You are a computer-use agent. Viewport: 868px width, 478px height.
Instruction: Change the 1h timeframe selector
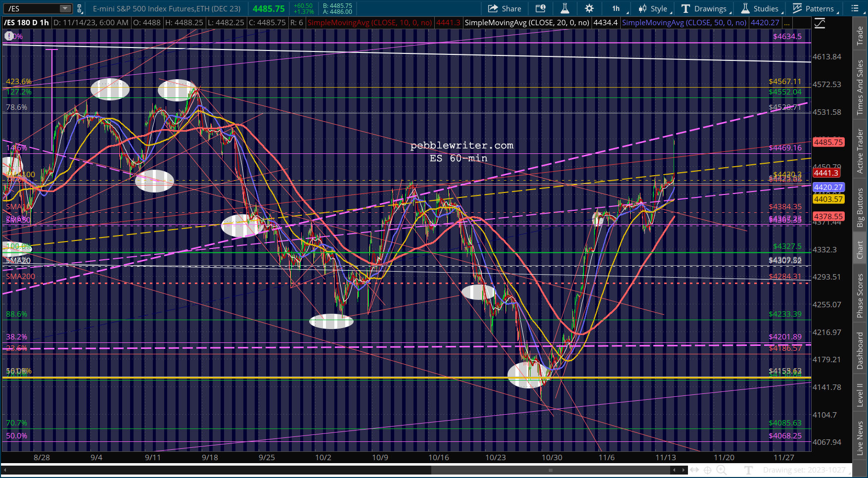[617, 8]
